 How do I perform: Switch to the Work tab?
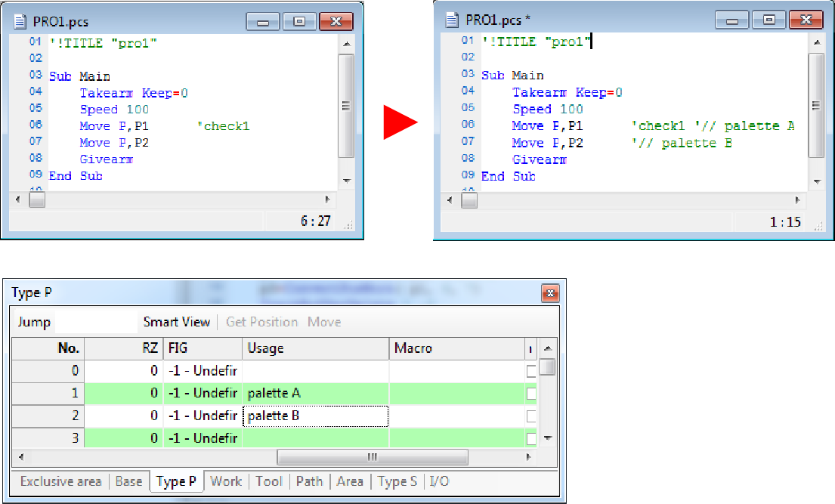click(226, 481)
